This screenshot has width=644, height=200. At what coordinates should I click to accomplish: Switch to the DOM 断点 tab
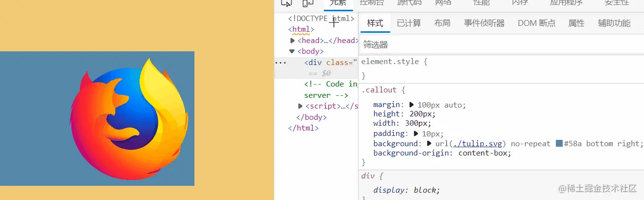click(x=537, y=23)
